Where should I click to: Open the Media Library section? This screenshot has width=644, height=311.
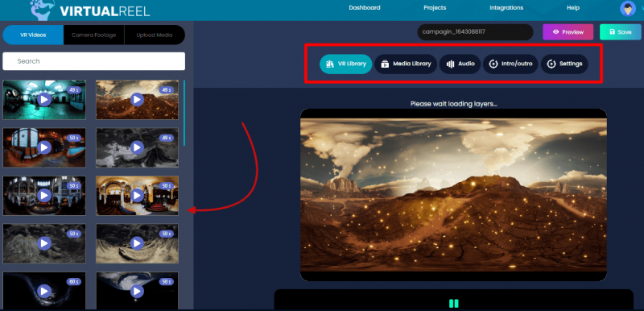(x=406, y=64)
